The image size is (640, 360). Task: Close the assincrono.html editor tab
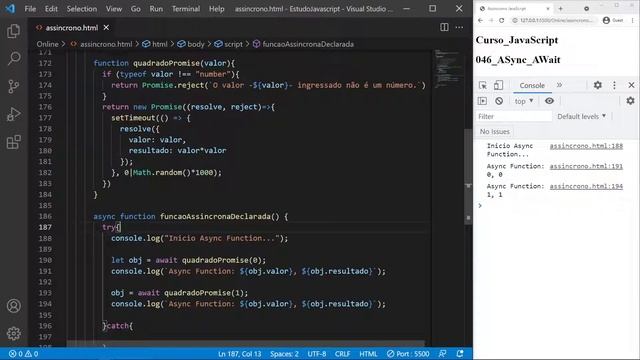click(x=106, y=27)
